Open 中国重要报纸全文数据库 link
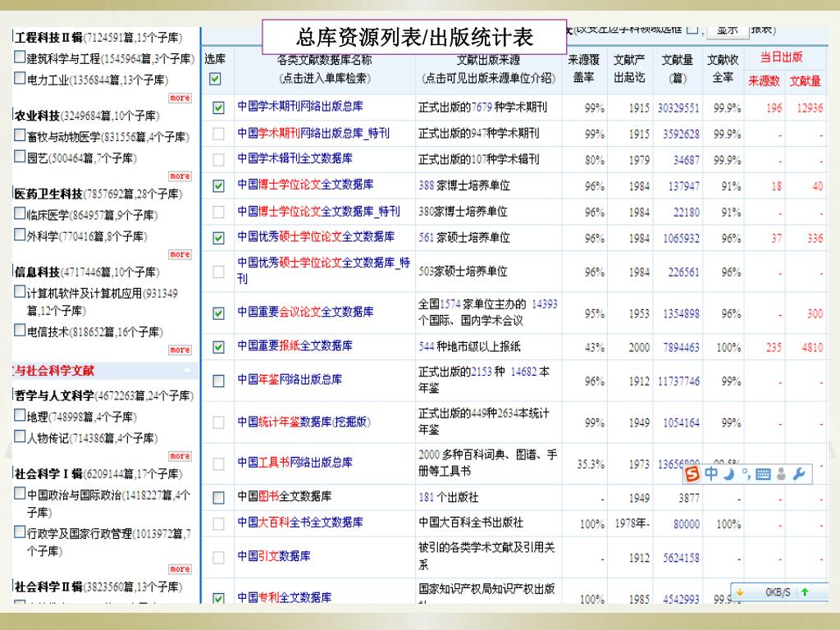840x630 pixels. [294, 346]
